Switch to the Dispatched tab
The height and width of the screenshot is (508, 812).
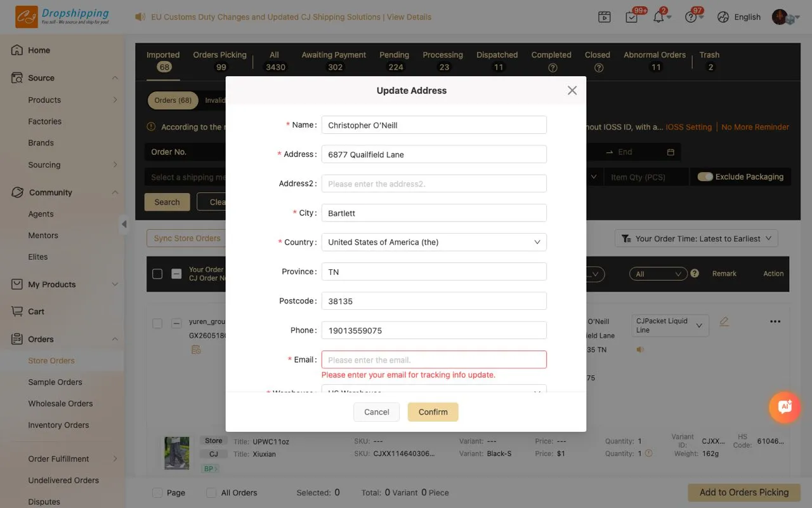497,61
